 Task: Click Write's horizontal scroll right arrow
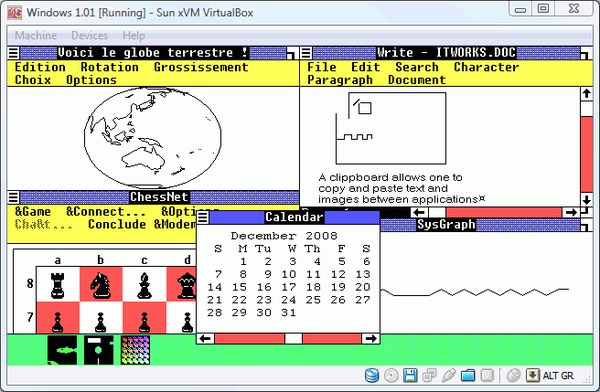[x=571, y=212]
